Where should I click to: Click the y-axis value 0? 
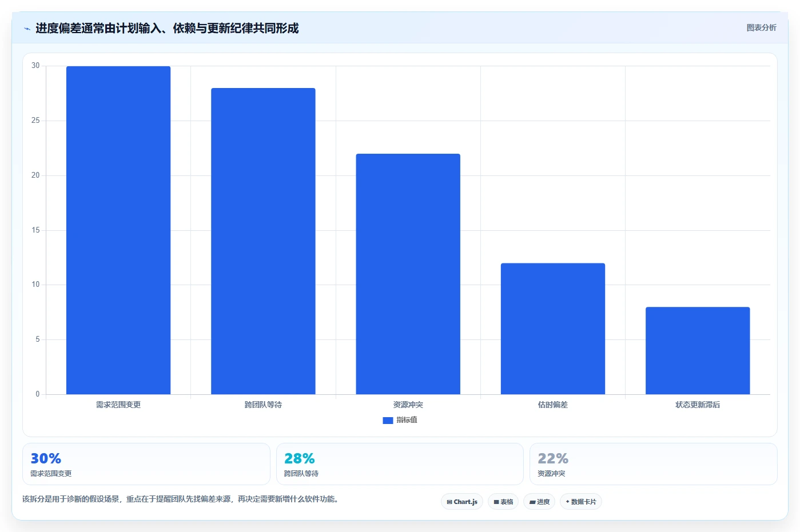tap(38, 394)
